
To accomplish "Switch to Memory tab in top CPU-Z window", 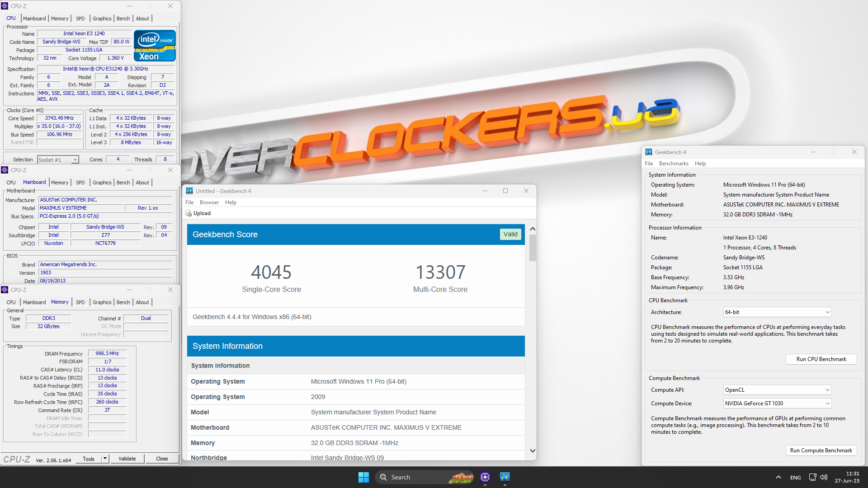I will pos(60,19).
